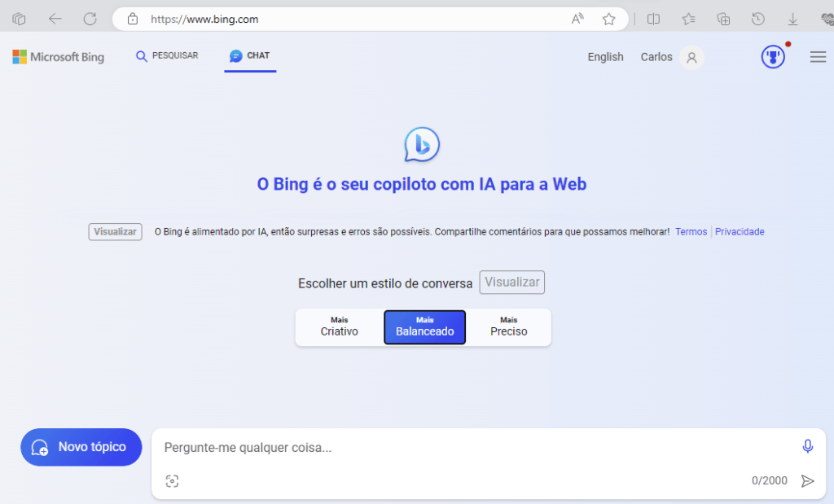The image size is (834, 504).
Task: Click Carlos profile avatar icon
Action: coord(691,58)
